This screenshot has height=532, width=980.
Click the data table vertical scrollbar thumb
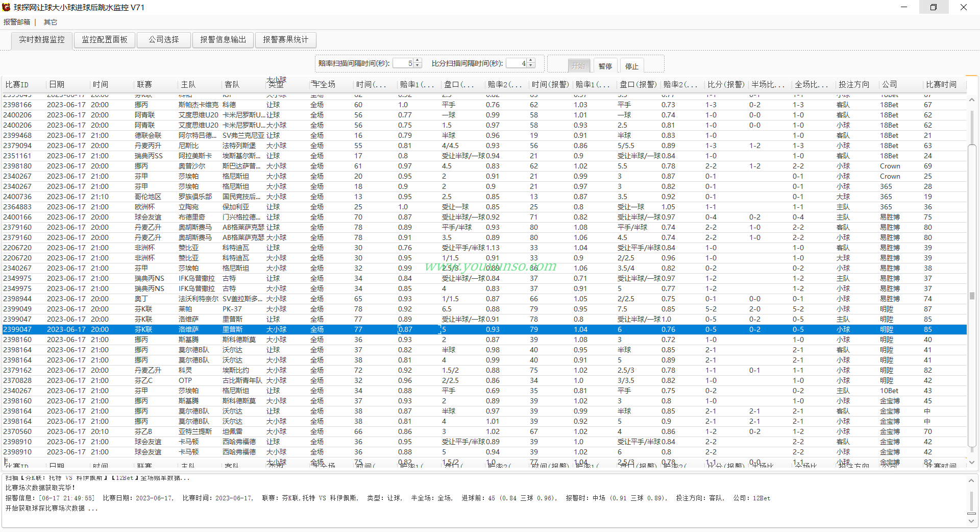click(972, 296)
